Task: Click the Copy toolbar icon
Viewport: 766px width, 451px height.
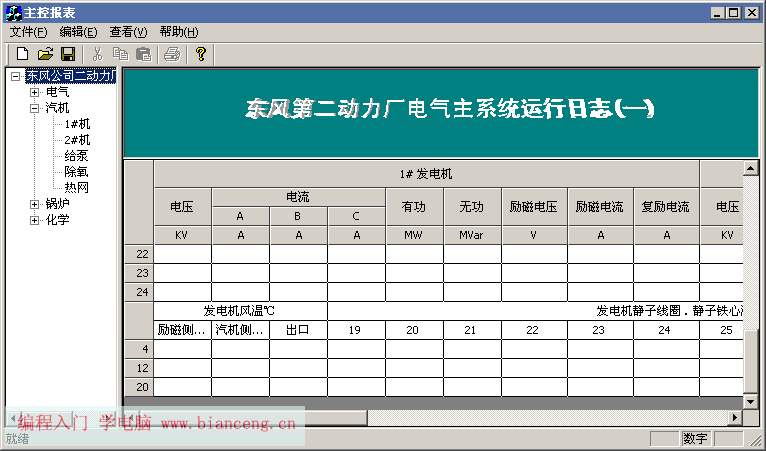Action: tap(120, 54)
